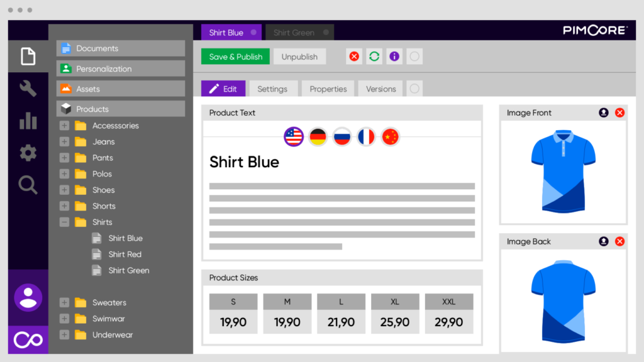
Task: Open the Shirt Green tab
Action: pyautogui.click(x=294, y=33)
